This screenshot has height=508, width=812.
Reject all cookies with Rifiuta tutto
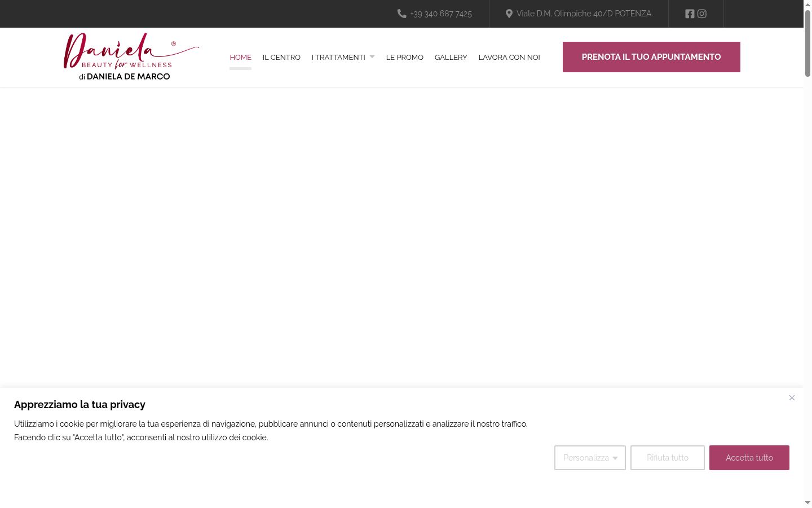[x=668, y=458]
